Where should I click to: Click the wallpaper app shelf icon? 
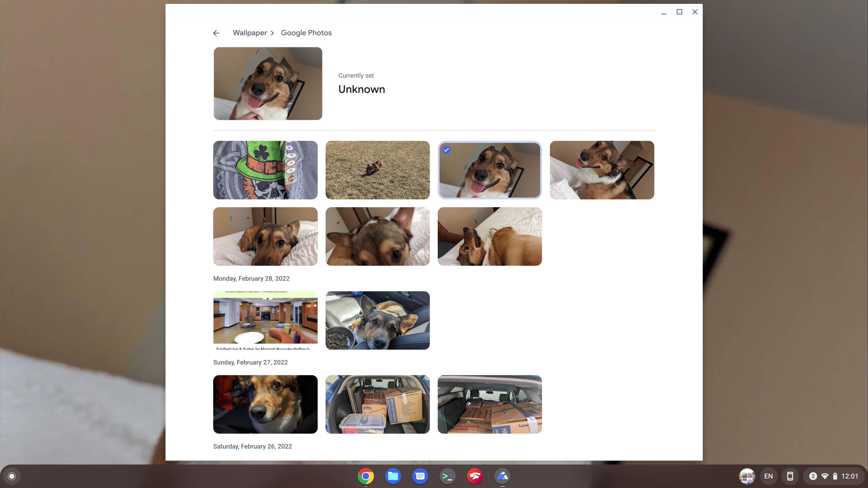pyautogui.click(x=502, y=476)
